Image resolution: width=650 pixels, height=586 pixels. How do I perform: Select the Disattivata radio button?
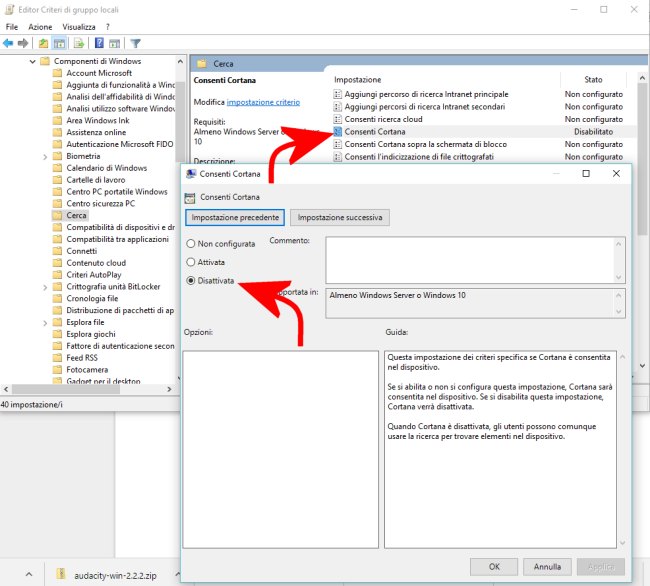pyautogui.click(x=191, y=281)
